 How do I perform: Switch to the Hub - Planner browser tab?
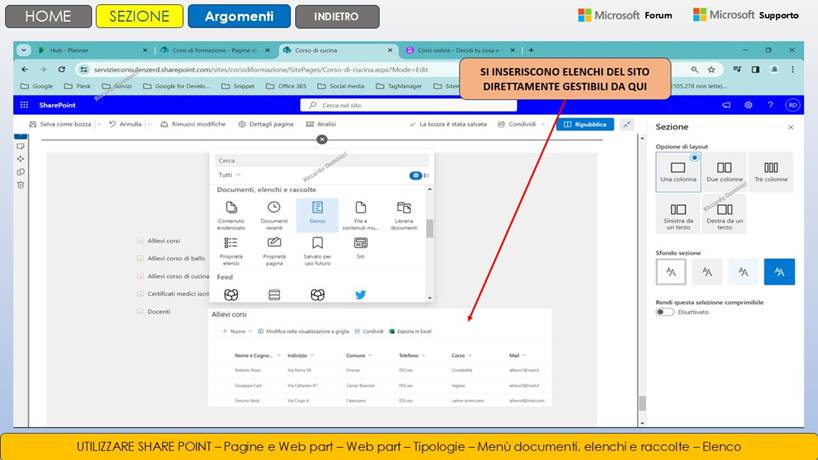point(92,50)
